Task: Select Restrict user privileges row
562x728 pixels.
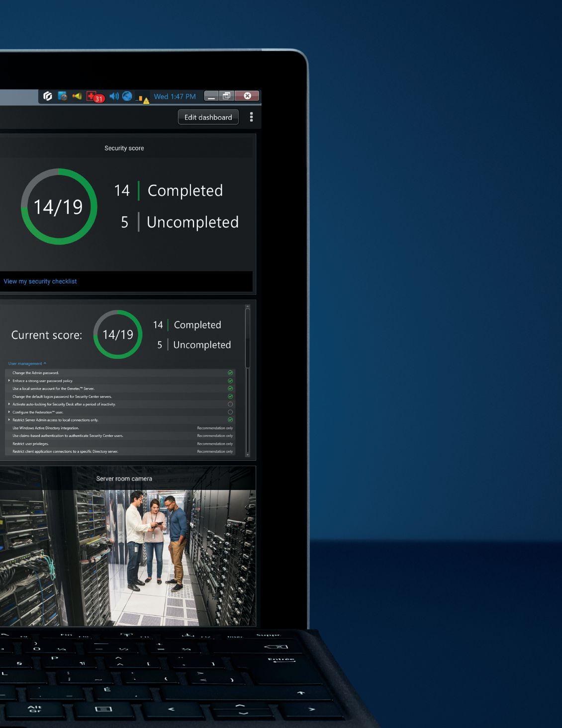Action: point(120,444)
